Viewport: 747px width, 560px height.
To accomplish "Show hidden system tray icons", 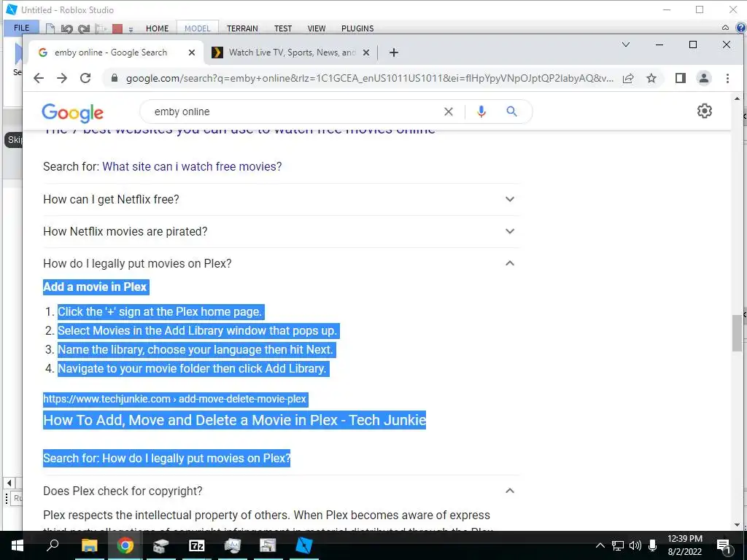I will (600, 545).
